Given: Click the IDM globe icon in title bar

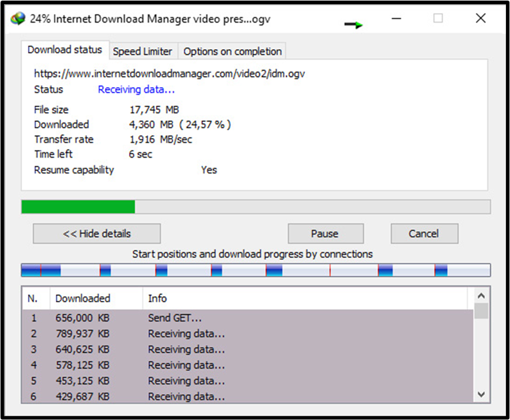Looking at the screenshot, I should point(18,18).
